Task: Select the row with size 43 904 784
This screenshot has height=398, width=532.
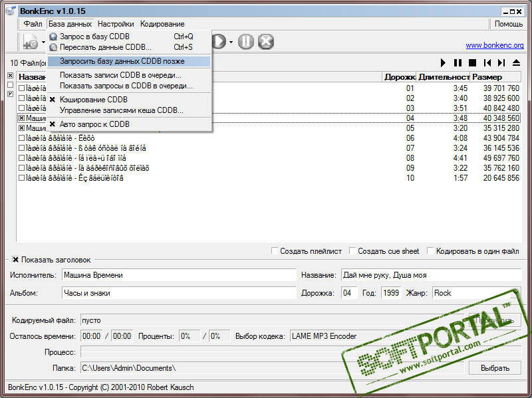Action: coord(269,138)
